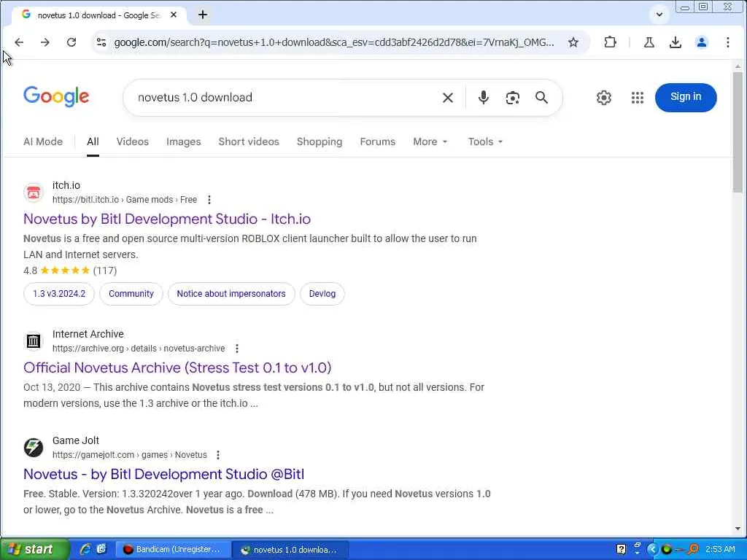Click Game Jolt lightning favicon
This screenshot has height=560, width=747.
click(x=34, y=448)
